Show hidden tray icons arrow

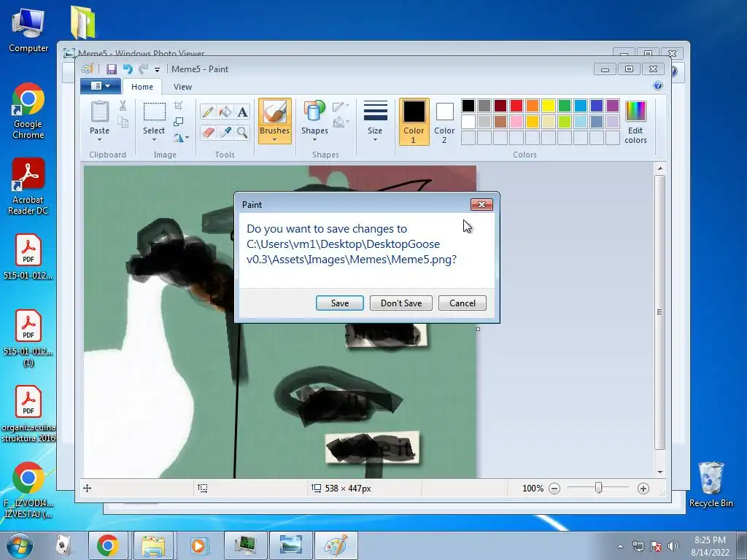click(x=620, y=546)
